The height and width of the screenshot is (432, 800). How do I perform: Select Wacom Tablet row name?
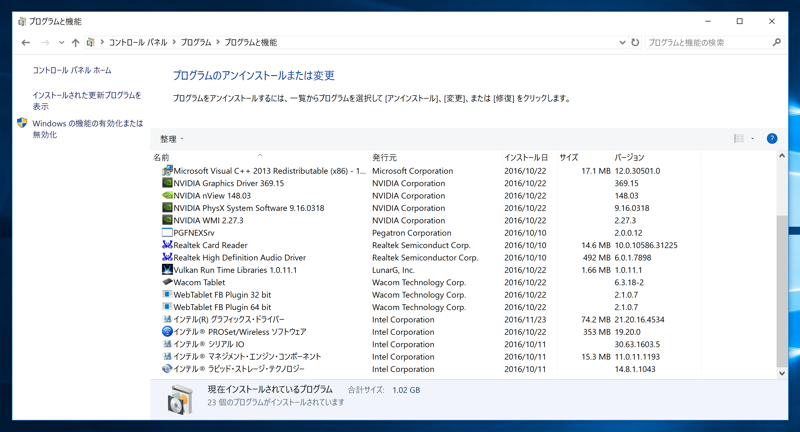tap(199, 282)
